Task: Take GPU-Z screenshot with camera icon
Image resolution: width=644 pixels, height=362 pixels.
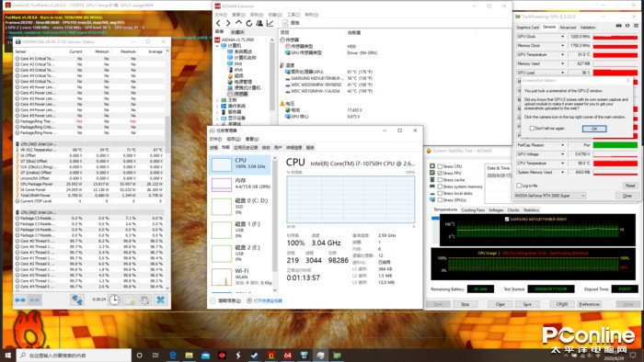Action: click(619, 26)
